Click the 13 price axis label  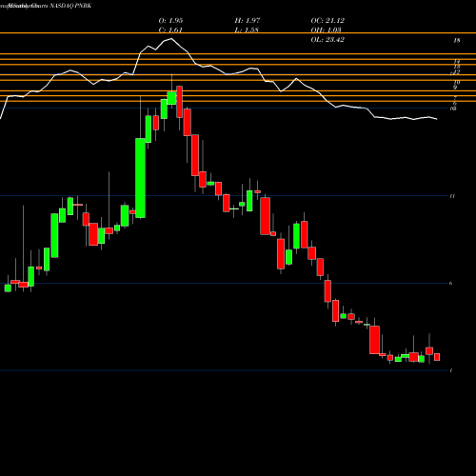(457, 67)
